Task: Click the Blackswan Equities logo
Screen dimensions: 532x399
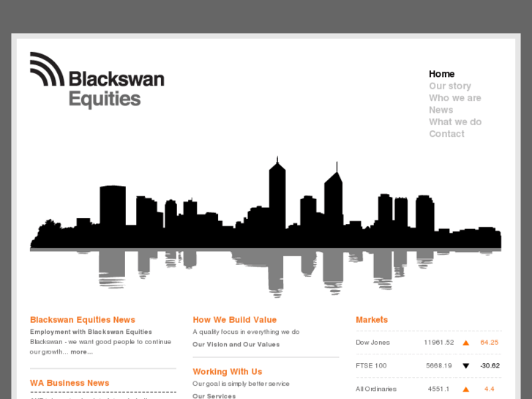Action: click(x=97, y=81)
